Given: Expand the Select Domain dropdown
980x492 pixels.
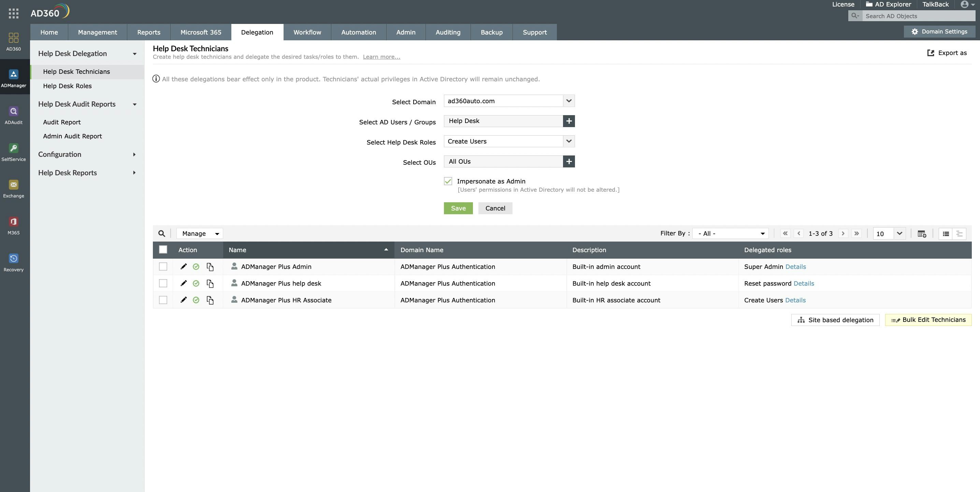Looking at the screenshot, I should pyautogui.click(x=567, y=100).
